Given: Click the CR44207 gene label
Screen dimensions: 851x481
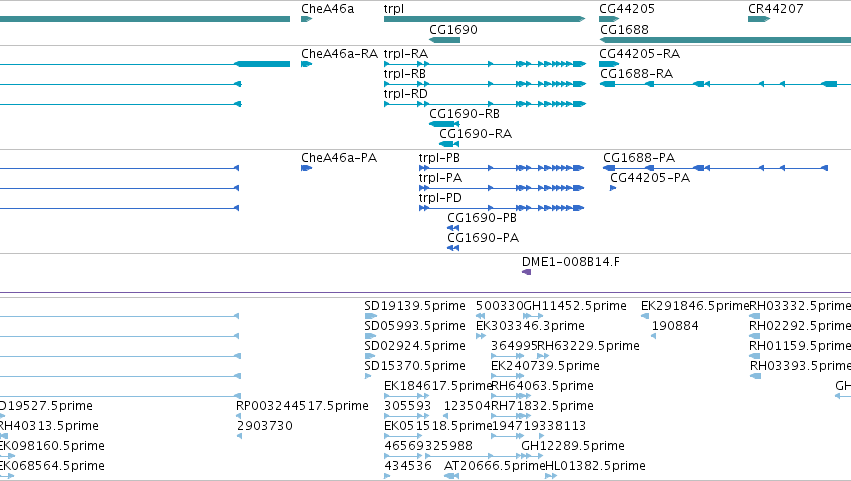Looking at the screenshot, I should point(776,9).
